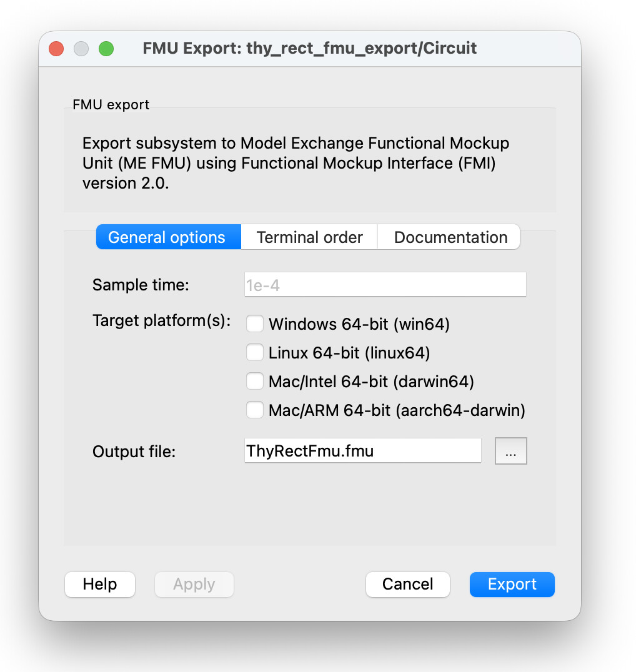Click the FMU Export title bar text
The height and width of the screenshot is (672, 636).
309,49
